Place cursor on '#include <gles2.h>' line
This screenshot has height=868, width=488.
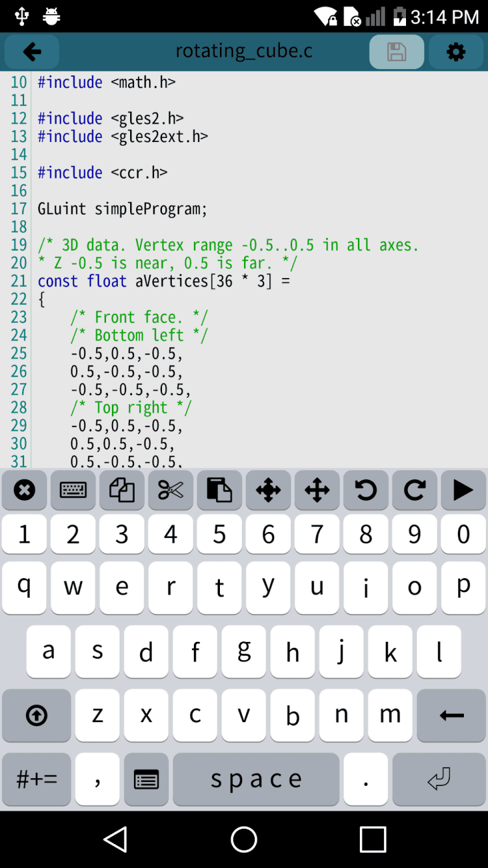tap(111, 119)
